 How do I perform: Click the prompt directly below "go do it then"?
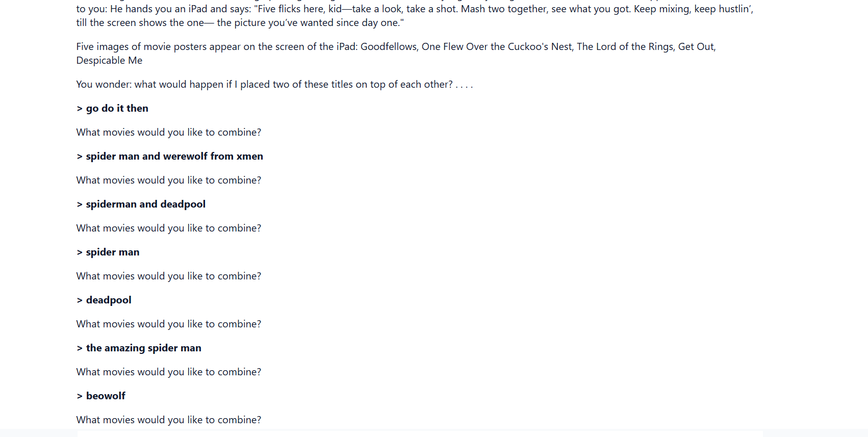click(x=168, y=133)
